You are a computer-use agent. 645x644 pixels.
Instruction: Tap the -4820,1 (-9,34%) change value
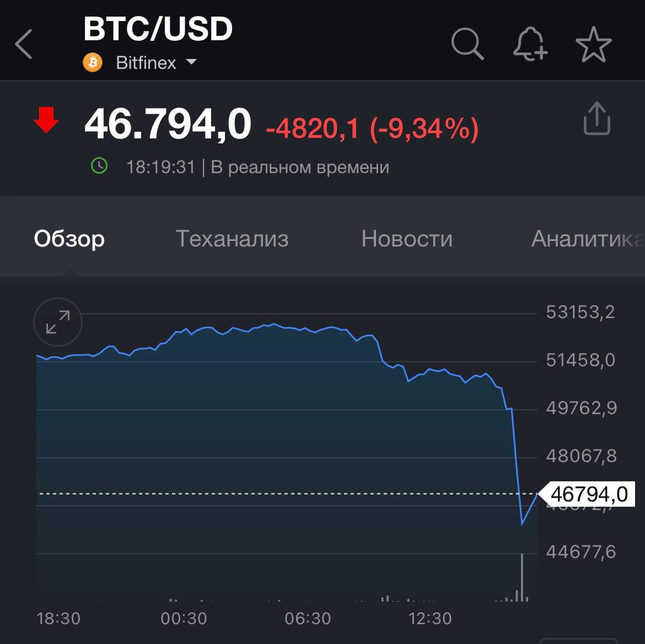pos(372,128)
